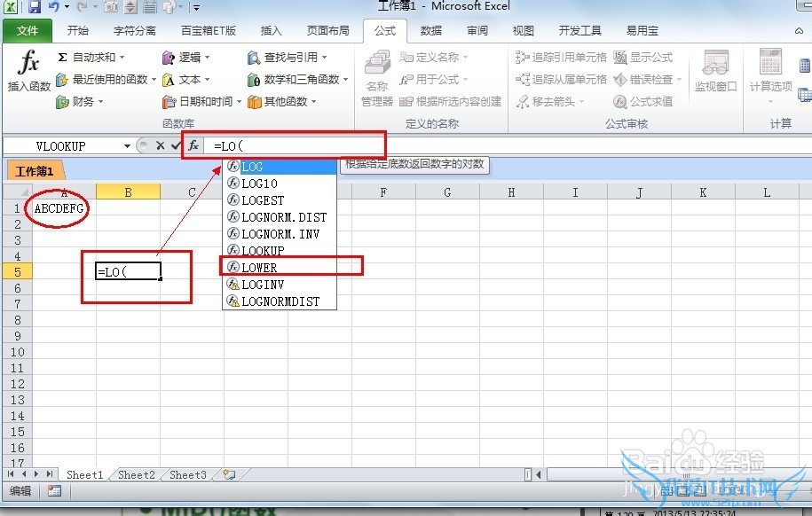Viewport: 812px width, 516px height.
Task: Click workbook tab 工作簿1
Action: pos(35,171)
